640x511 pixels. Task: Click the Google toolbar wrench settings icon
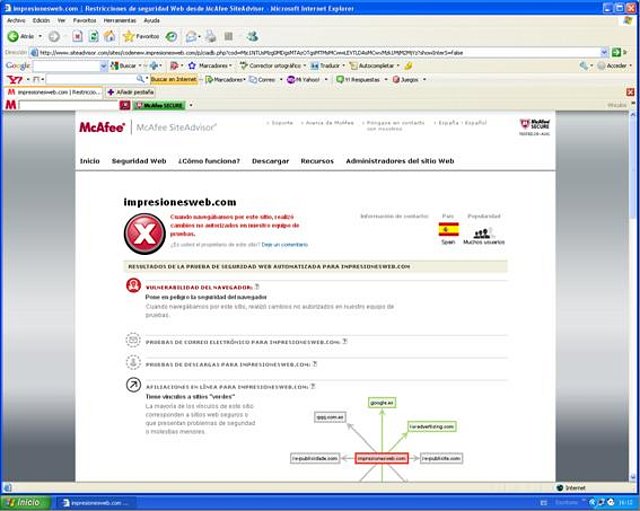tap(584, 66)
